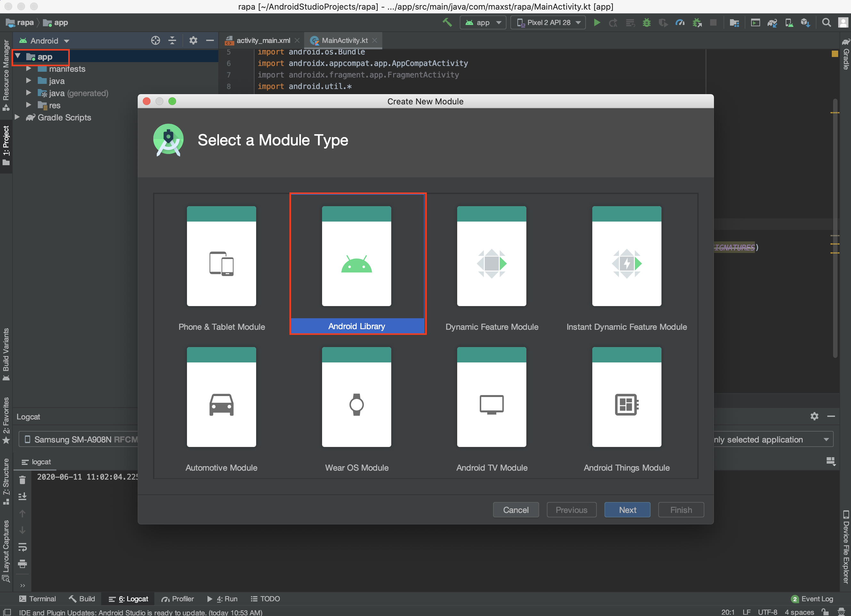Click the Logcat settings gear icon
The height and width of the screenshot is (616, 851).
814,416
